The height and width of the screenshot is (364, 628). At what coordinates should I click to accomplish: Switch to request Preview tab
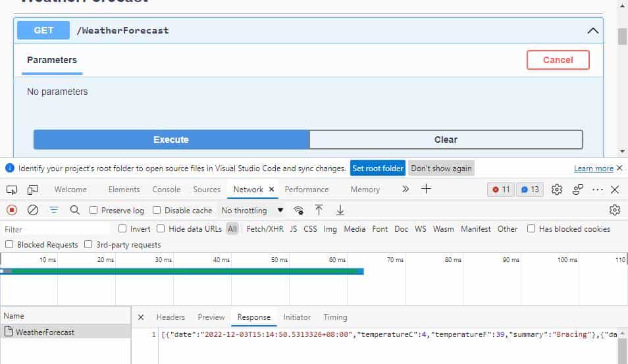(211, 317)
